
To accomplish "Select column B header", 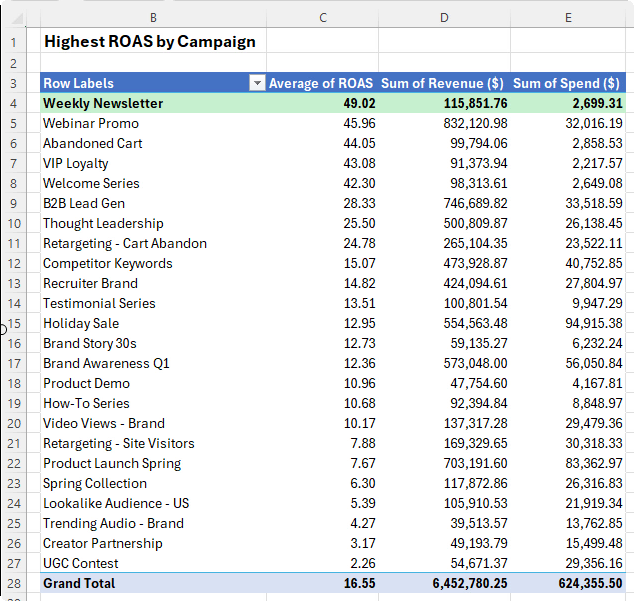I will pos(153,17).
